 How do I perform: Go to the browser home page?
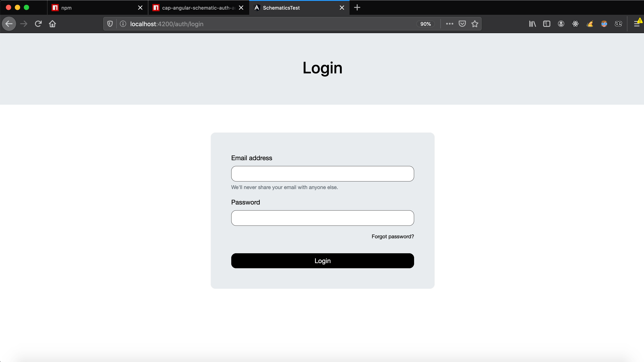(x=52, y=24)
